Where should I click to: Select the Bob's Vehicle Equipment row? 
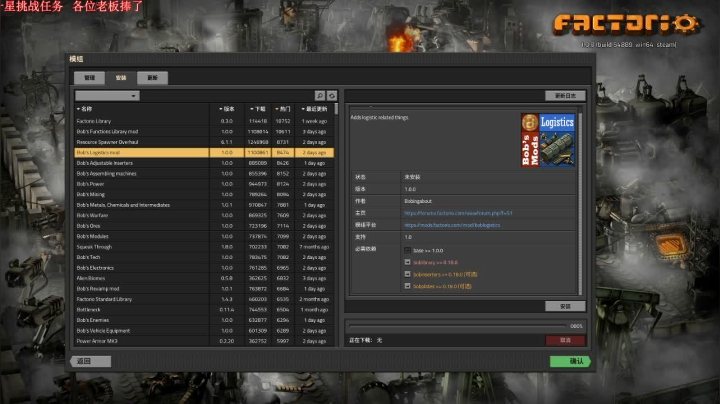tap(204, 331)
